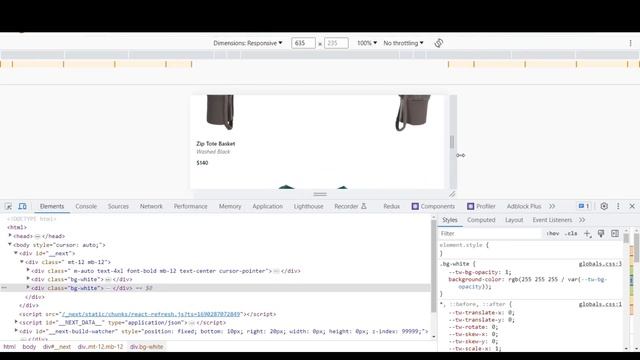640x360 pixels.
Task: Select div#__next in the breadcrumb
Action: coord(57,347)
